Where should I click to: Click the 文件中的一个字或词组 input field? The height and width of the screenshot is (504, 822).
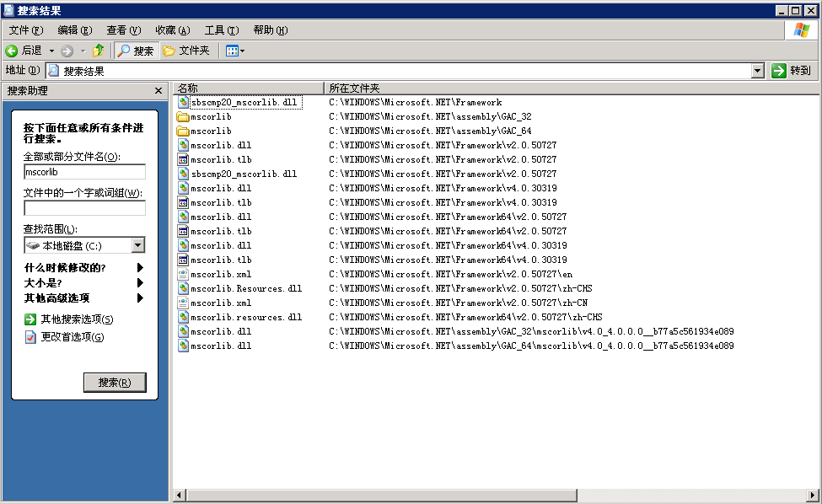84,208
